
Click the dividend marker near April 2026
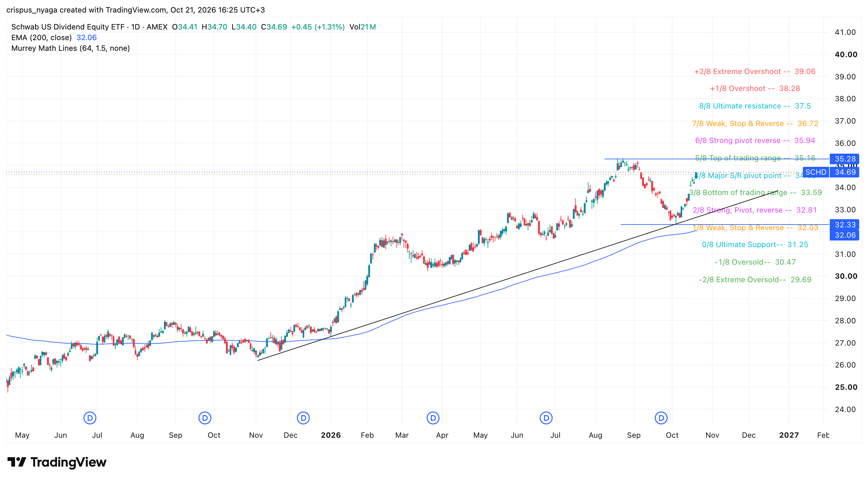click(433, 418)
